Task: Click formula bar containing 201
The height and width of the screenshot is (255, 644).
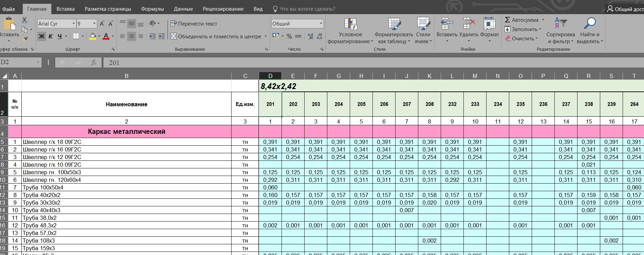Action: 374,62
